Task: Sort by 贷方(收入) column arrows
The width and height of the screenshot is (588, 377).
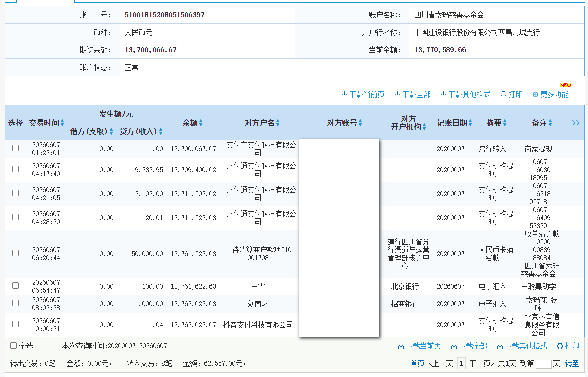Action: point(161,131)
